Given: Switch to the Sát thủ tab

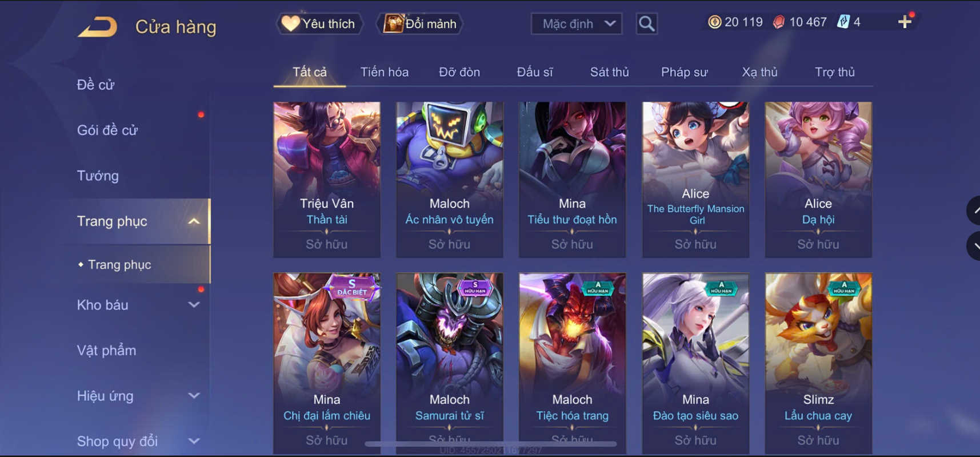Looking at the screenshot, I should 609,72.
